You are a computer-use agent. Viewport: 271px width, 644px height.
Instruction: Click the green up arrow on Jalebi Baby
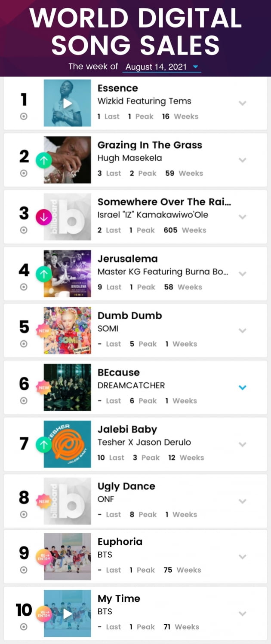point(43,445)
